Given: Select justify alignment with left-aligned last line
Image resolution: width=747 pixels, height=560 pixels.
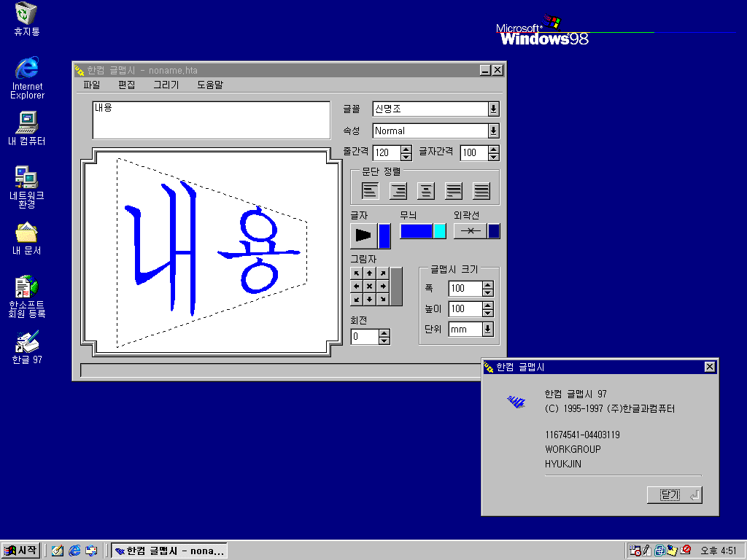Looking at the screenshot, I should [453, 190].
